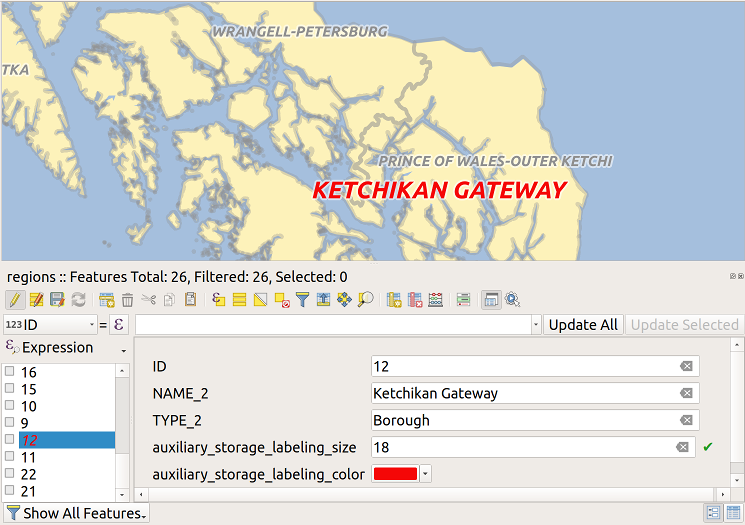This screenshot has height=525, width=745.
Task: Click the Delete selected features trash icon
Action: point(128,299)
